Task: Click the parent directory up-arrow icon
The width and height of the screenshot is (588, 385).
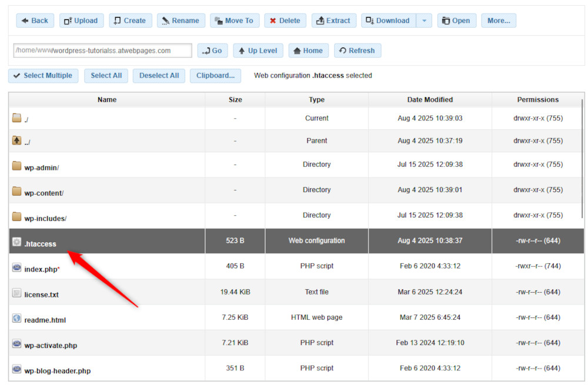Action: click(16, 141)
